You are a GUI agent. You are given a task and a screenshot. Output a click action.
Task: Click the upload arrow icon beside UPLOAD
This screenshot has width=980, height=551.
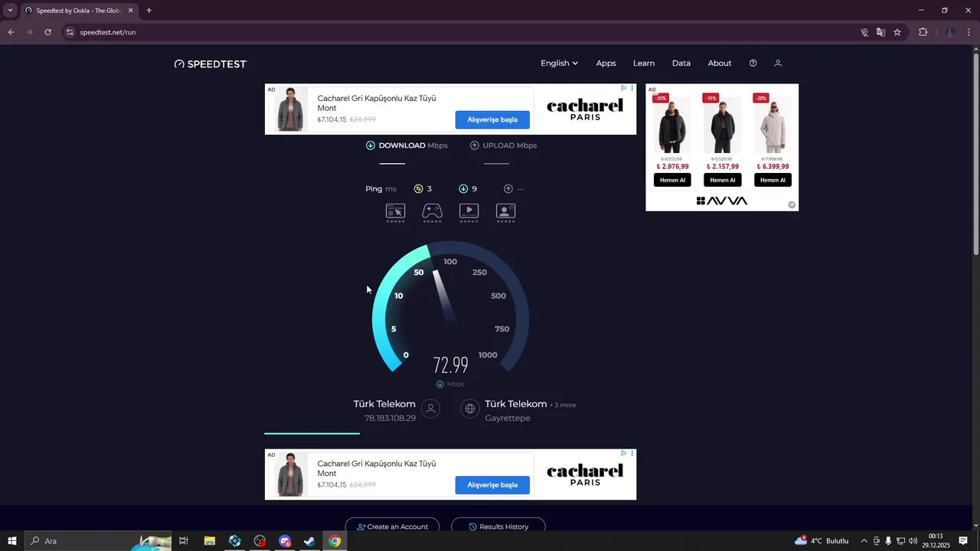475,145
